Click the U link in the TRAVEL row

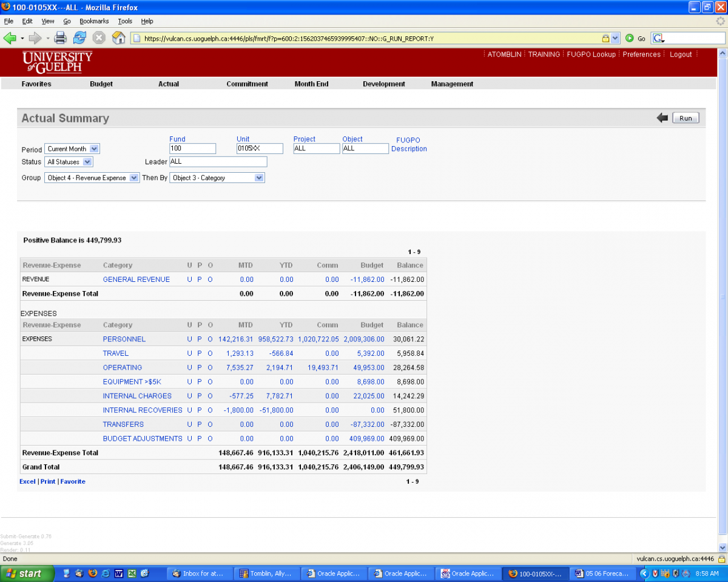(190, 353)
